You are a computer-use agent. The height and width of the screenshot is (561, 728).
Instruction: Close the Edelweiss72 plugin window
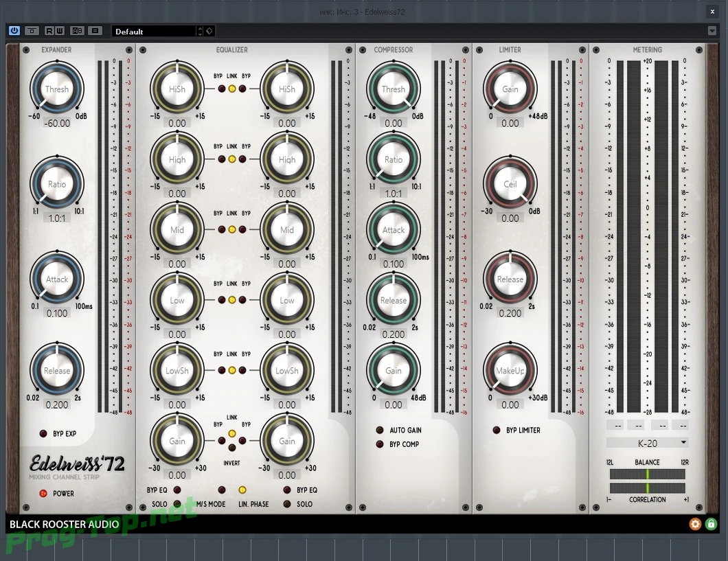click(x=712, y=12)
